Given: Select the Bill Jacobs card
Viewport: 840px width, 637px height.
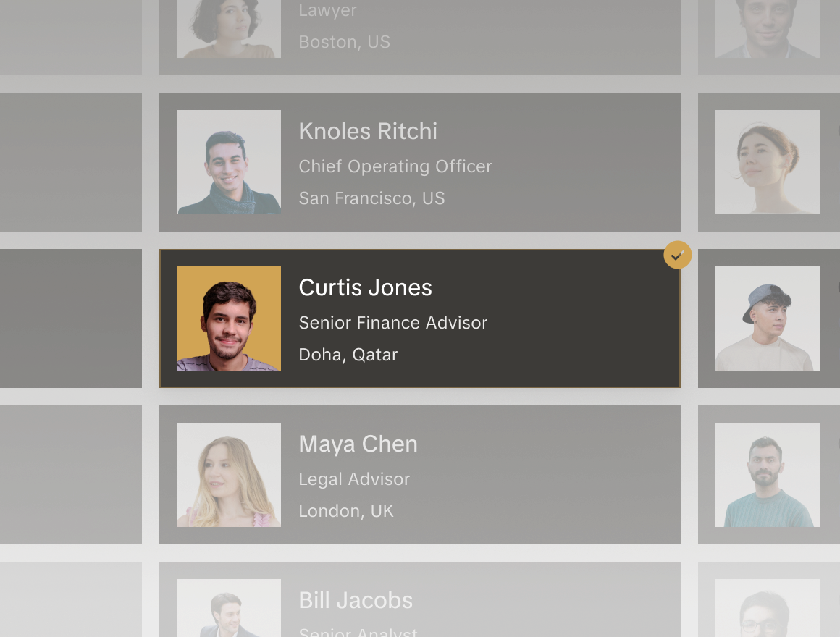Looking at the screenshot, I should [420, 599].
